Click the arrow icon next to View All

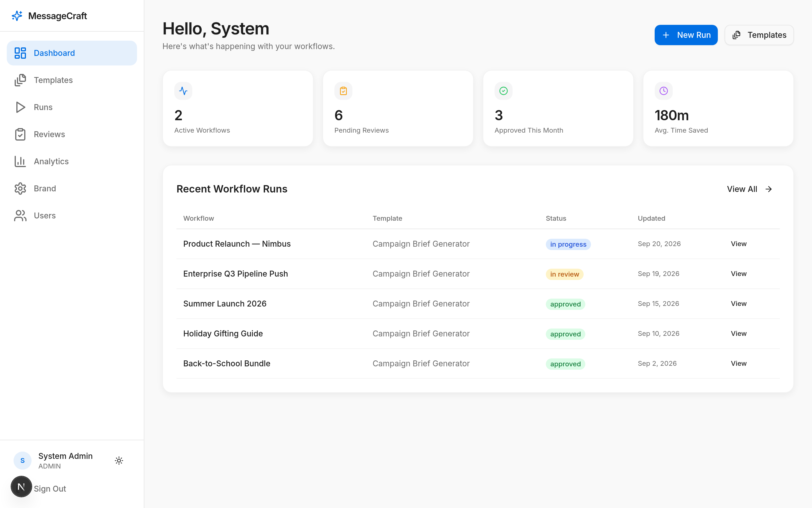768,189
